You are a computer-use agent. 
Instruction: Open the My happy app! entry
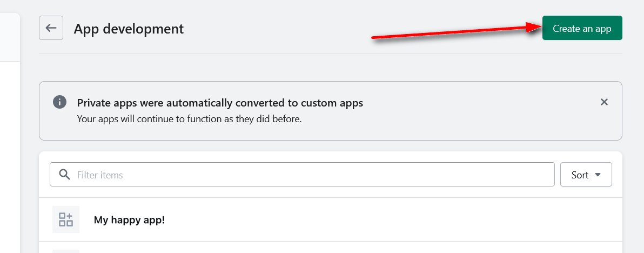coord(129,219)
